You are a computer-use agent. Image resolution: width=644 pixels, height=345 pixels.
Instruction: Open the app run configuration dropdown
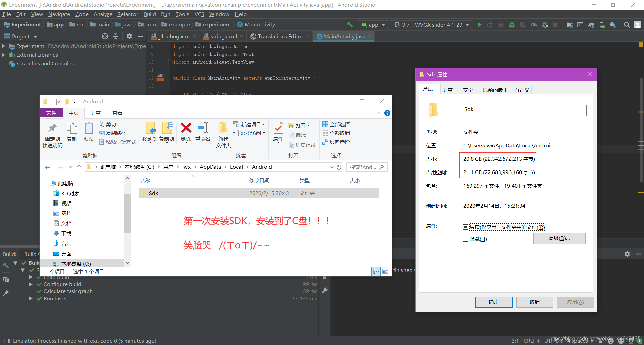pos(373,25)
